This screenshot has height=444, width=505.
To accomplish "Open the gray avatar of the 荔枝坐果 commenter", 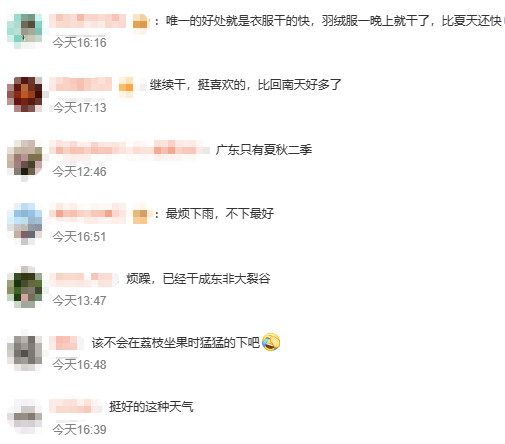I will 25,351.
